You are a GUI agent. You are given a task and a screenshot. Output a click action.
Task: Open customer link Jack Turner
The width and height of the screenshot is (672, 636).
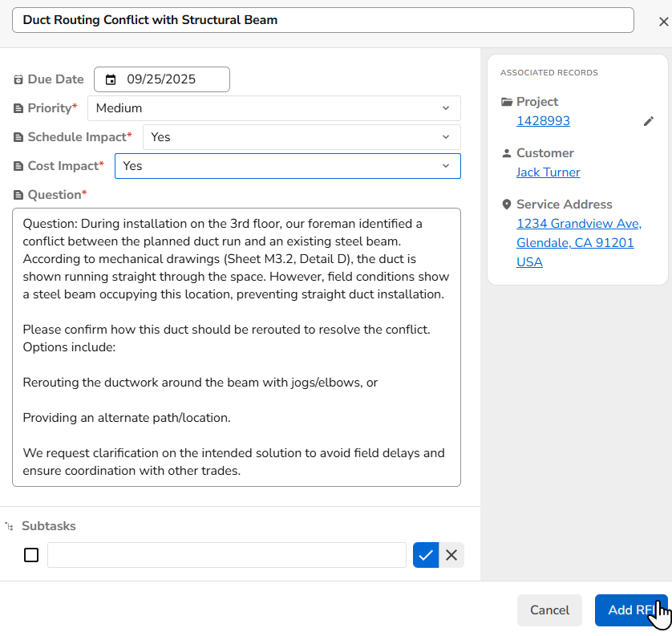pos(549,172)
